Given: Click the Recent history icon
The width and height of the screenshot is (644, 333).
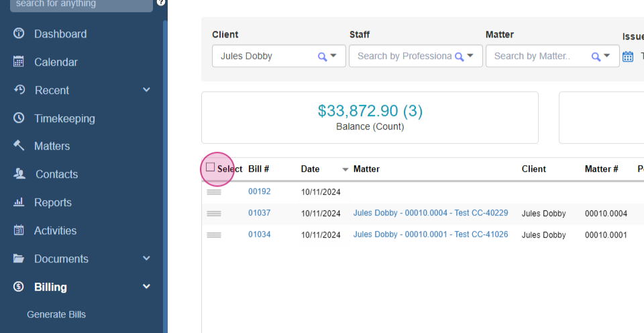Looking at the screenshot, I should click(x=19, y=89).
